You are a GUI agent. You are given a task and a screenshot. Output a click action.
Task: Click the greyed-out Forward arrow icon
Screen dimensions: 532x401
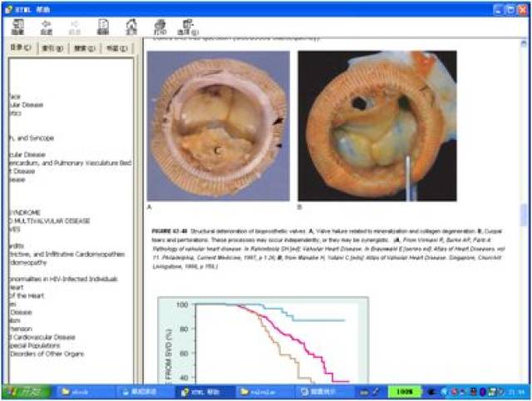[x=74, y=27]
